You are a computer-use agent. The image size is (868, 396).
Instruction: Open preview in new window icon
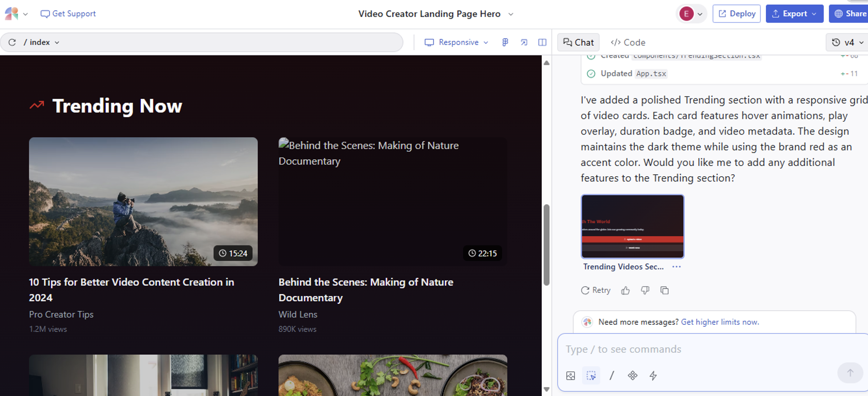(x=524, y=42)
